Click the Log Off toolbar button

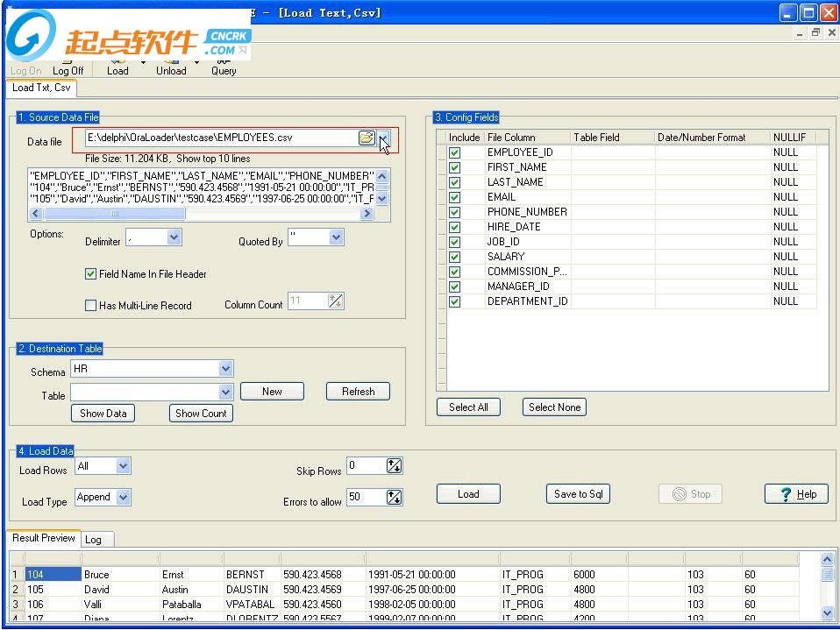pyautogui.click(x=68, y=70)
